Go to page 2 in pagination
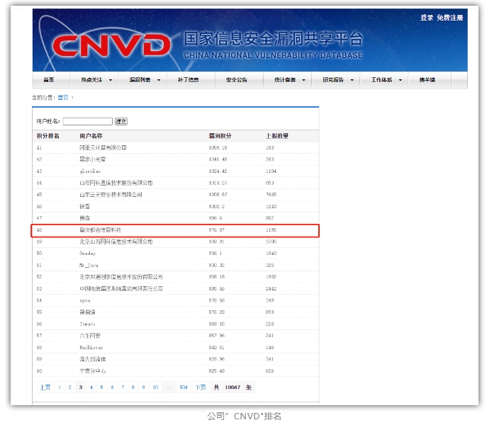 (69, 387)
